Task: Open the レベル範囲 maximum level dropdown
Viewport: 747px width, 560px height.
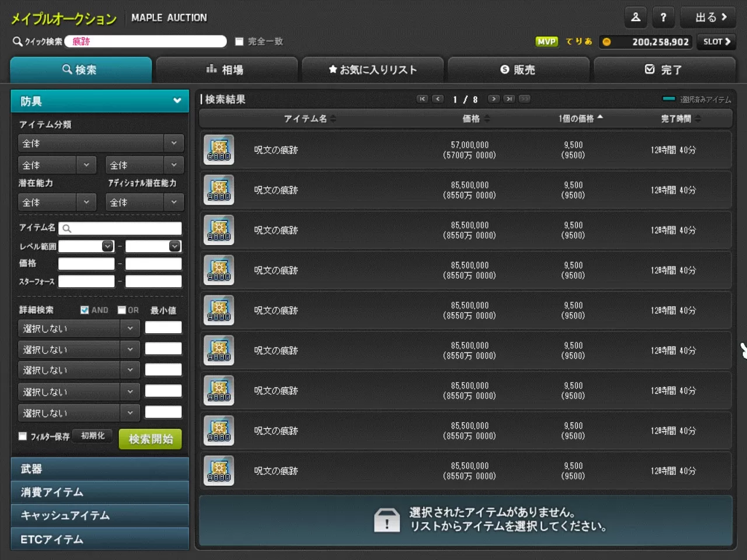Action: click(x=175, y=246)
